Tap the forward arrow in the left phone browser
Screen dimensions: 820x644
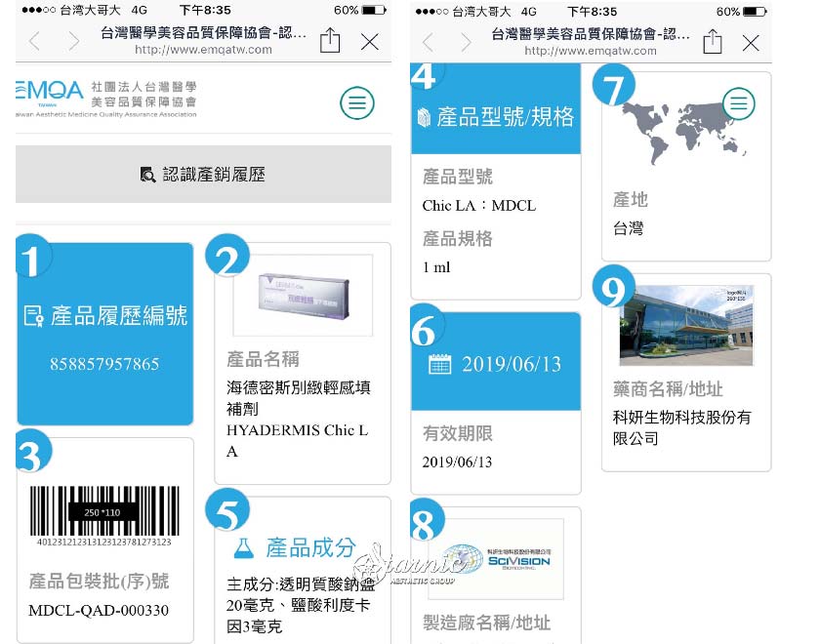(74, 41)
